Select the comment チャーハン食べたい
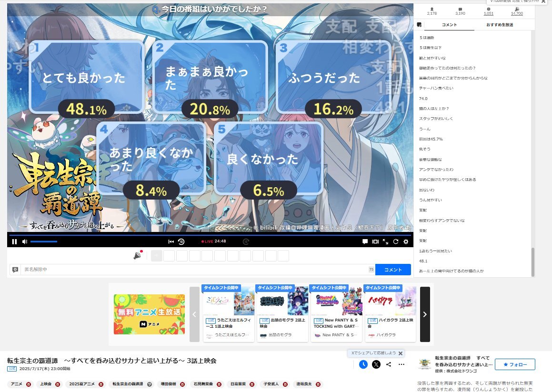The height and width of the screenshot is (392, 552). [436, 88]
